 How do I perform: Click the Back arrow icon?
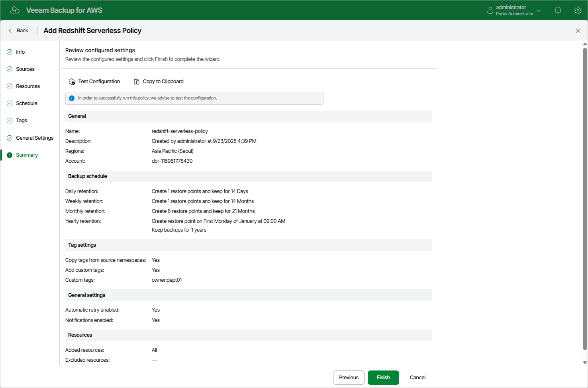10,31
